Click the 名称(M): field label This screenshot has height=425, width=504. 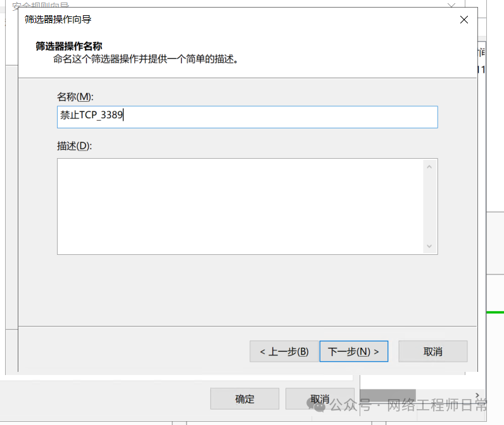[75, 97]
